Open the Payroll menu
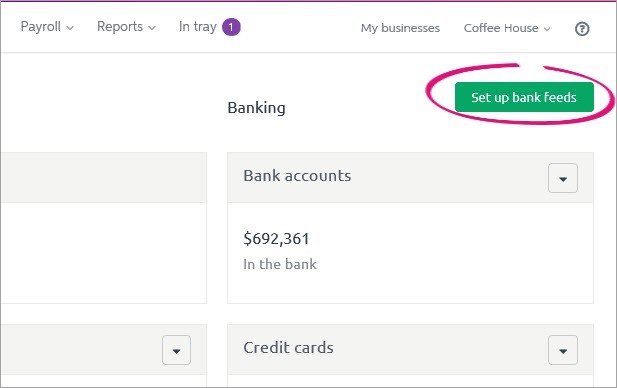Screen dimensions: 617x388 [x=47, y=27]
